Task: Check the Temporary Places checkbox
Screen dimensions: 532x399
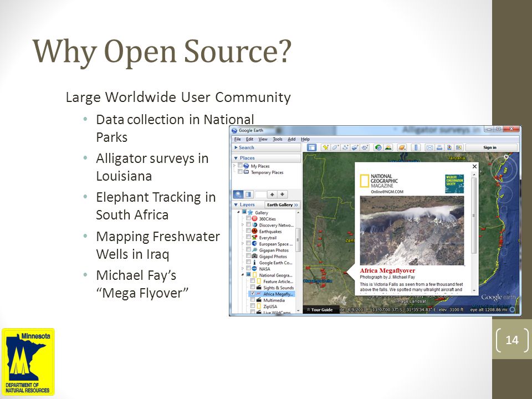Action: pyautogui.click(x=240, y=172)
